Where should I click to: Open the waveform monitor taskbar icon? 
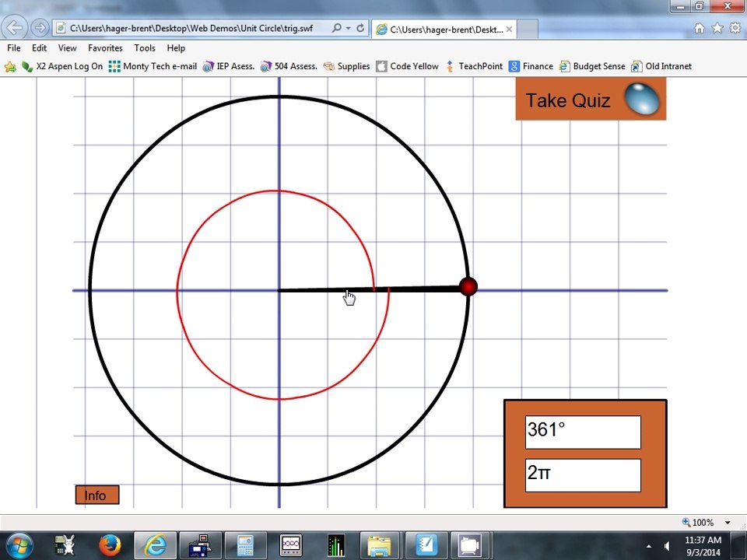[x=290, y=546]
